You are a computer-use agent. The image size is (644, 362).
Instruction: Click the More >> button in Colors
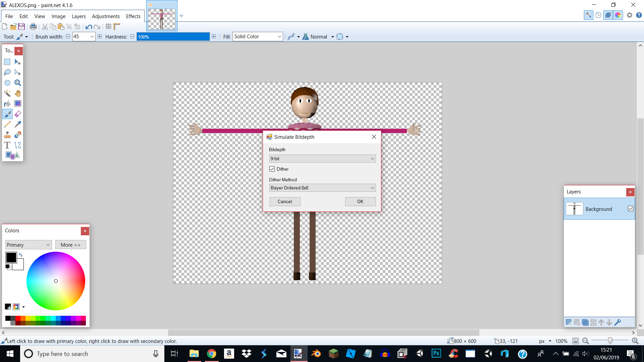tap(70, 245)
